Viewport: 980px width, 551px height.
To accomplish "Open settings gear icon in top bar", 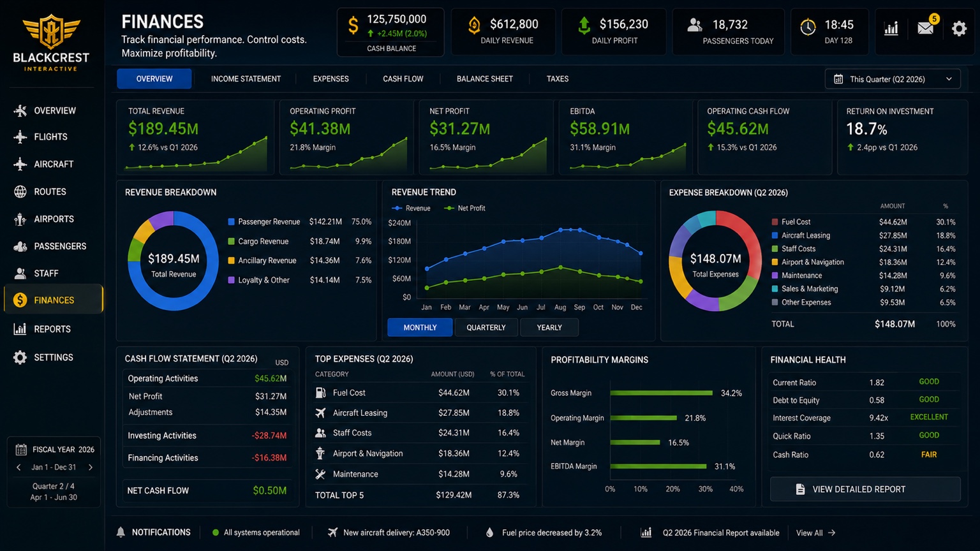I will coord(959,28).
